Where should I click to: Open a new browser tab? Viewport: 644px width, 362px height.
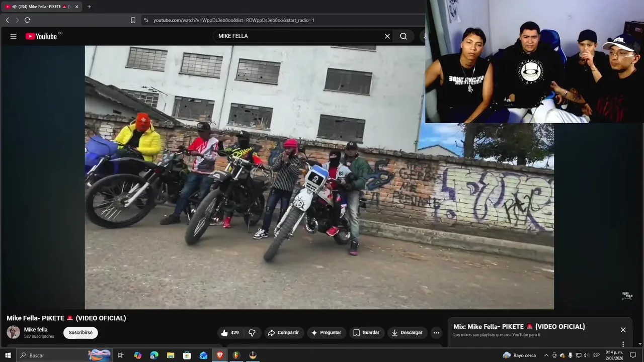click(x=89, y=7)
